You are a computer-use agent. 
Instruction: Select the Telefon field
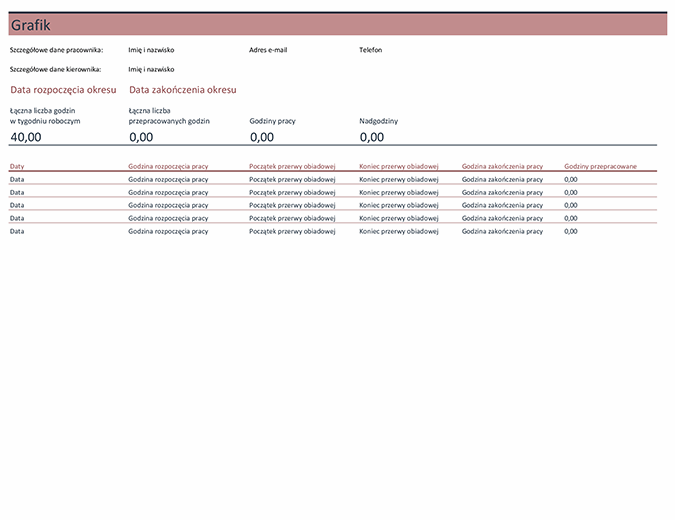click(370, 49)
